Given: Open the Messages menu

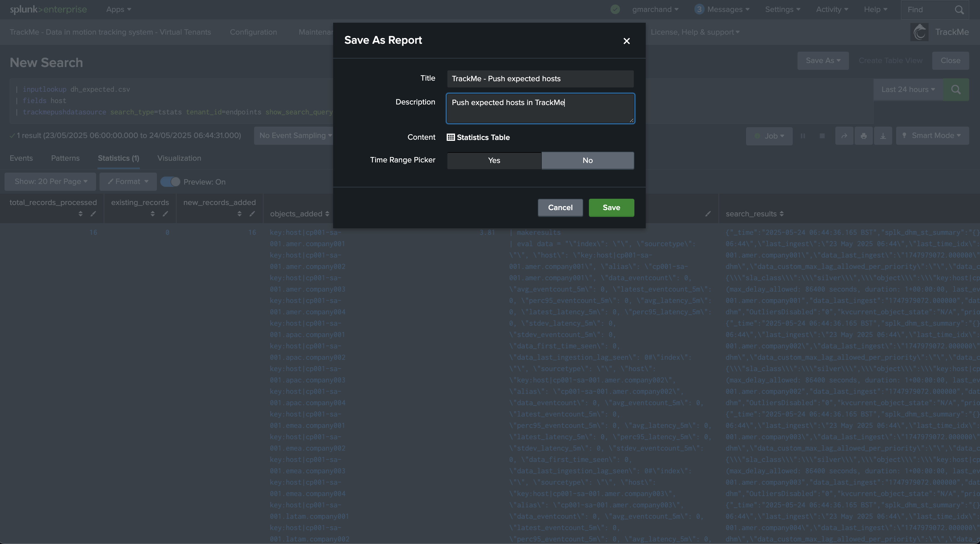Looking at the screenshot, I should (x=722, y=10).
